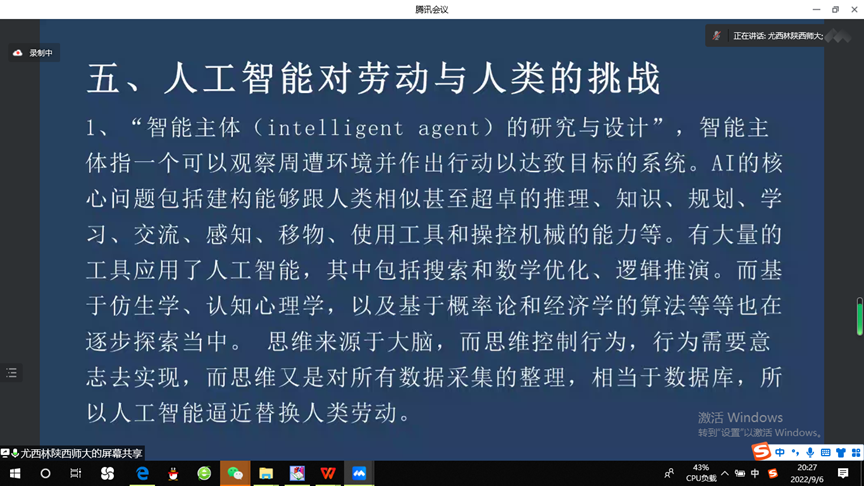Open Microsoft Edge from the taskbar
Image resolution: width=864 pixels, height=486 pixels.
142,473
